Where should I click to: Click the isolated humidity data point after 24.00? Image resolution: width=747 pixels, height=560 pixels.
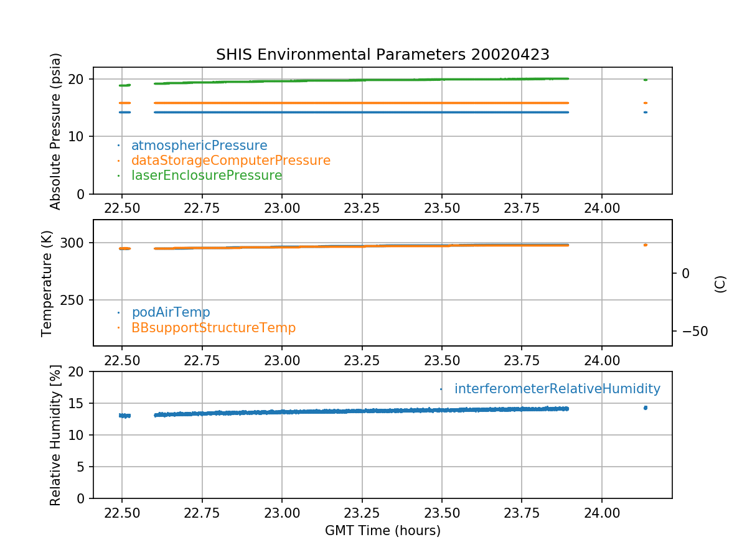pos(646,408)
